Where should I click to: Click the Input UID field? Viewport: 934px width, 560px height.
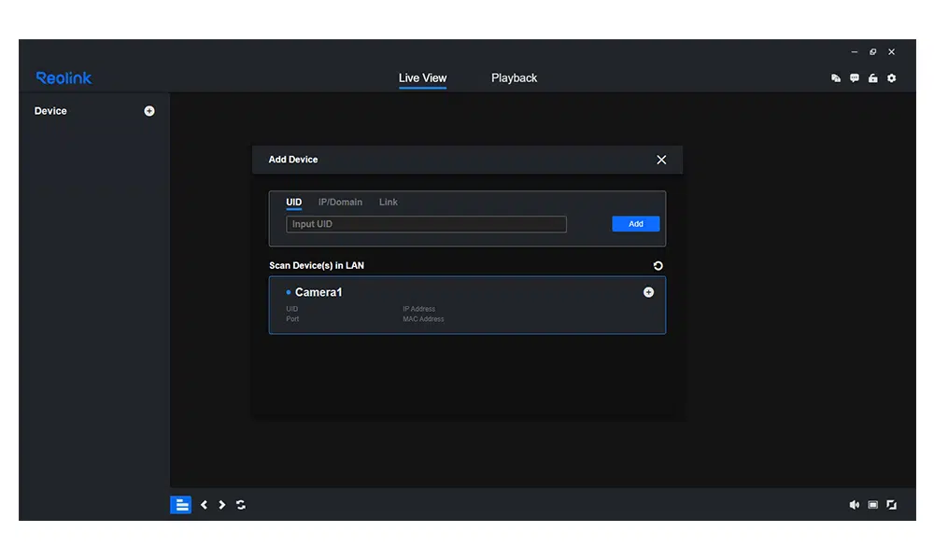426,224
